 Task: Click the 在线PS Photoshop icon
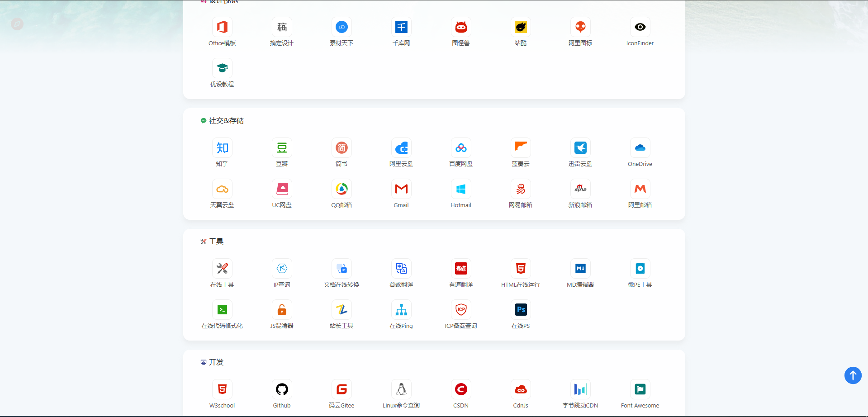521,310
